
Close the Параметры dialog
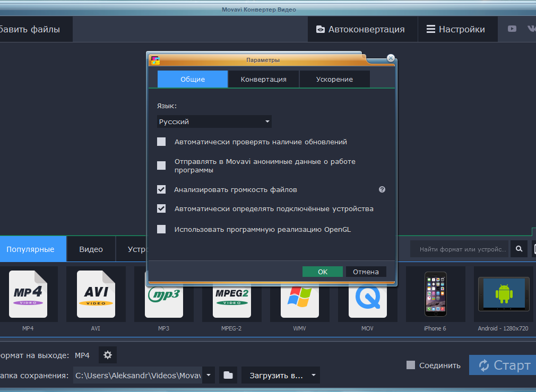click(x=391, y=58)
